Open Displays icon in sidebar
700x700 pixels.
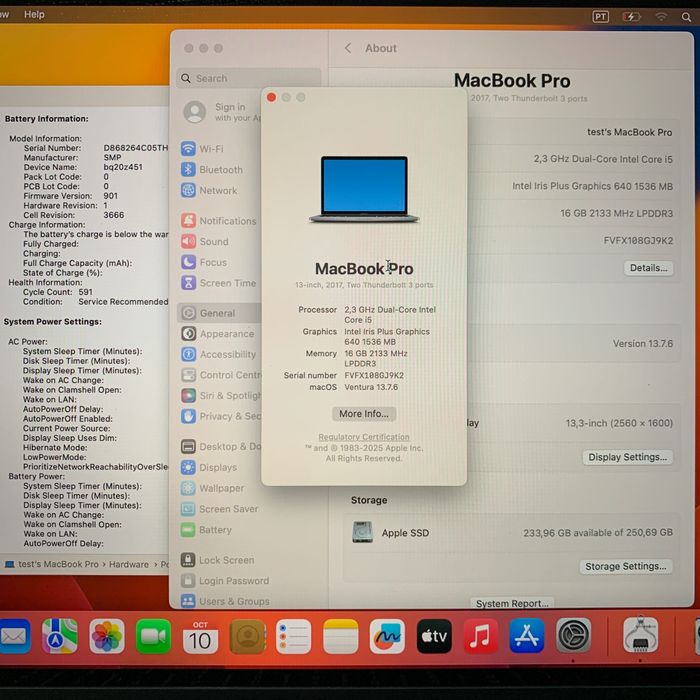pyautogui.click(x=188, y=467)
